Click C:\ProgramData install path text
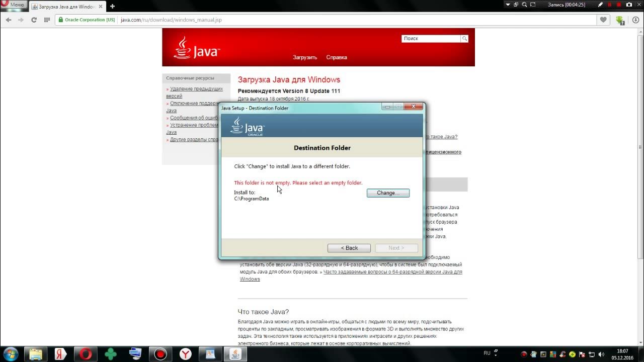Viewport: 644px width, 362px height. tap(252, 199)
